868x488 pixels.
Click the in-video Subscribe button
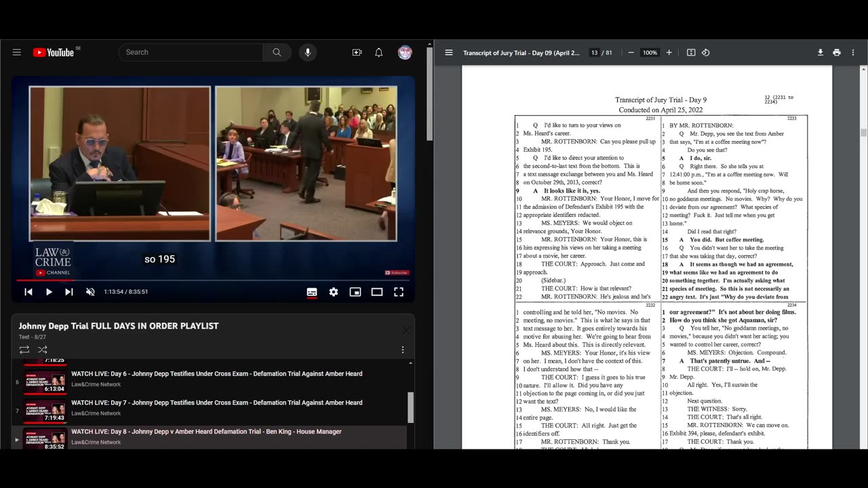coord(397,272)
